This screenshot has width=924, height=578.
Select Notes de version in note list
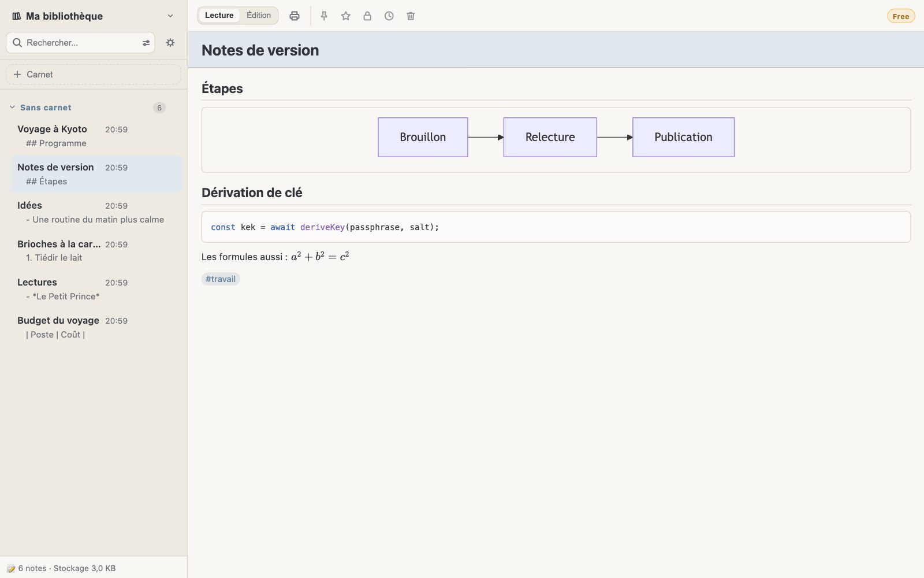click(96, 174)
